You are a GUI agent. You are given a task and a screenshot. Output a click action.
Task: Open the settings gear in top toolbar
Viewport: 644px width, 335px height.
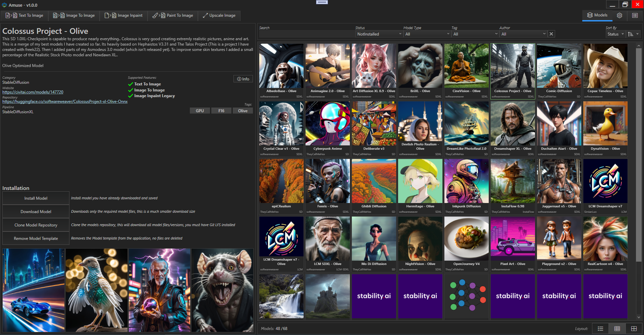[620, 15]
